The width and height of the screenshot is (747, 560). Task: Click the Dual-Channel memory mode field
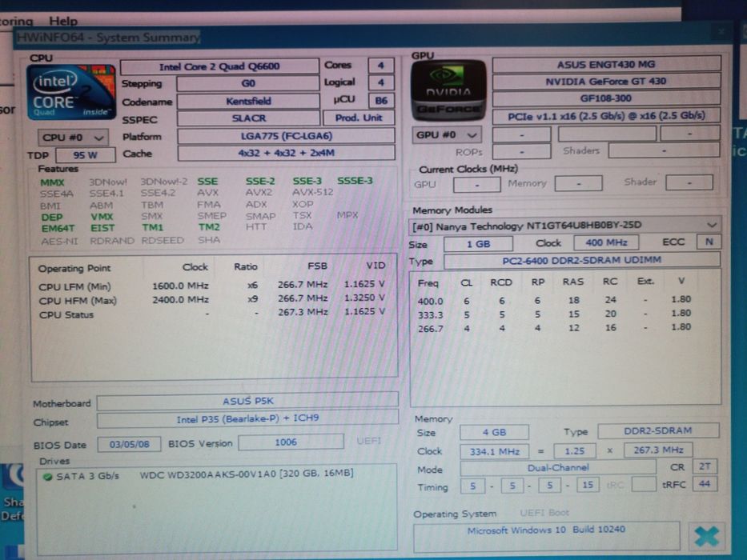(558, 468)
